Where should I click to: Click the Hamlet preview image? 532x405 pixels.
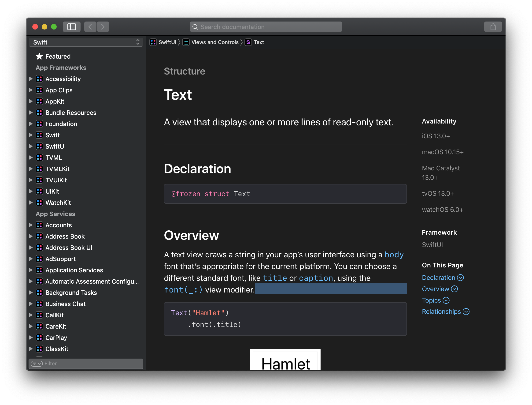point(285,360)
